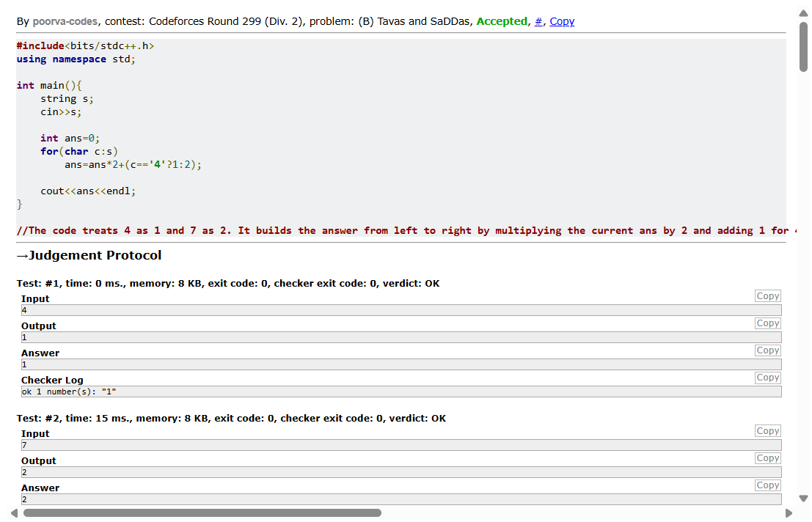Click the red comment line below the code

406,231
